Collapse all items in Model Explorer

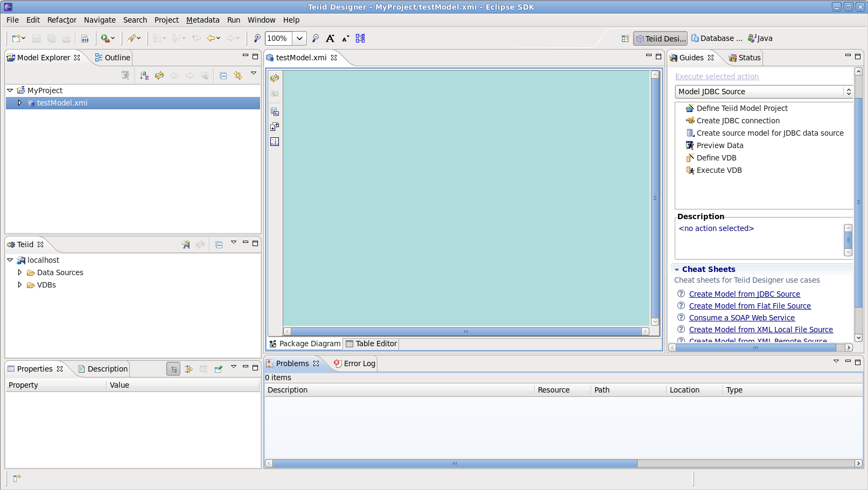tap(223, 75)
